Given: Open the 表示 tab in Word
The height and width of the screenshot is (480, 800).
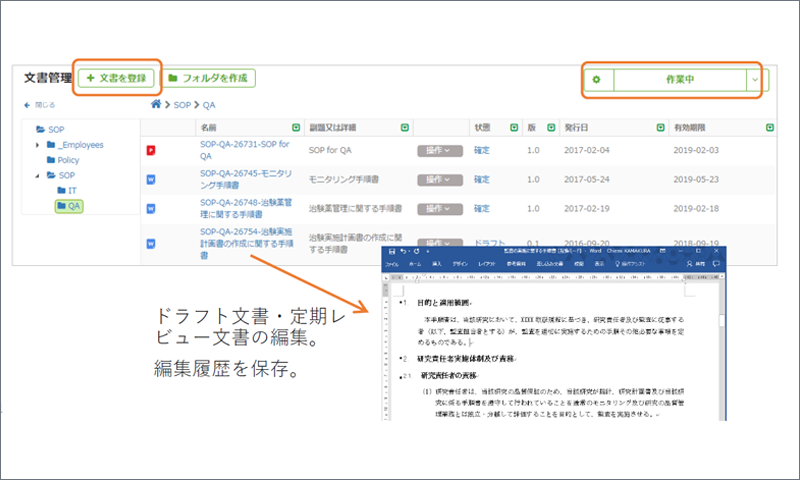Looking at the screenshot, I should pos(599,264).
